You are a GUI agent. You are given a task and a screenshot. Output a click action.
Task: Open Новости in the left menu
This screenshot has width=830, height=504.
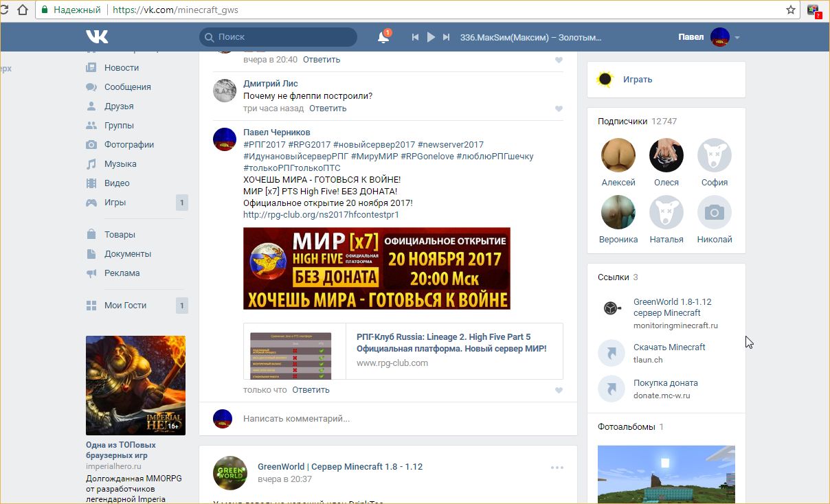pyautogui.click(x=122, y=68)
